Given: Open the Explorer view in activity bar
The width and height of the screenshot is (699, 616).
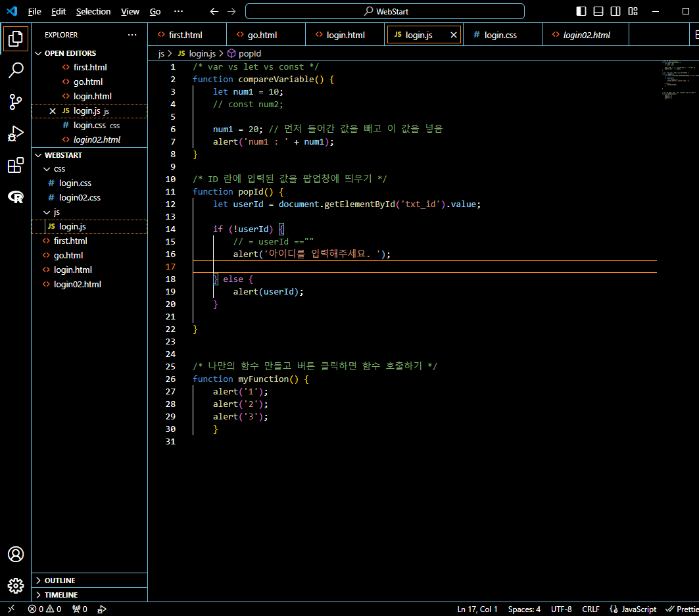Looking at the screenshot, I should click(16, 39).
